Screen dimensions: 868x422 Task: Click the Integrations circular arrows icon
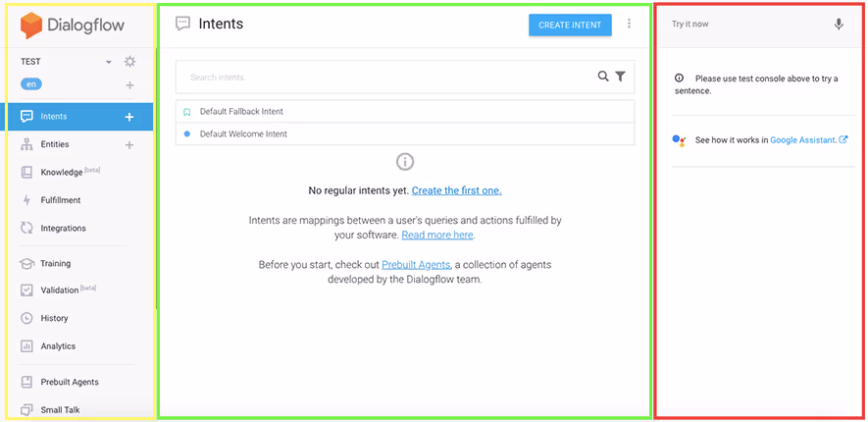26,228
